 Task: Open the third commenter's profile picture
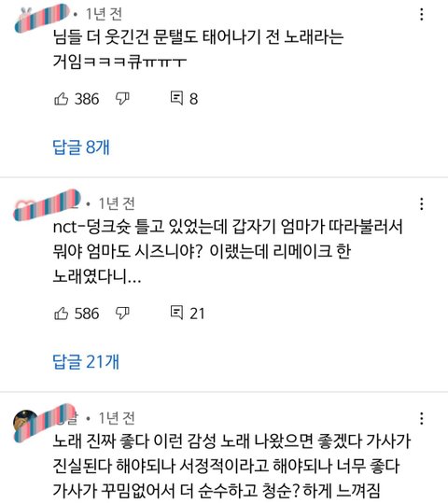tap(26, 422)
